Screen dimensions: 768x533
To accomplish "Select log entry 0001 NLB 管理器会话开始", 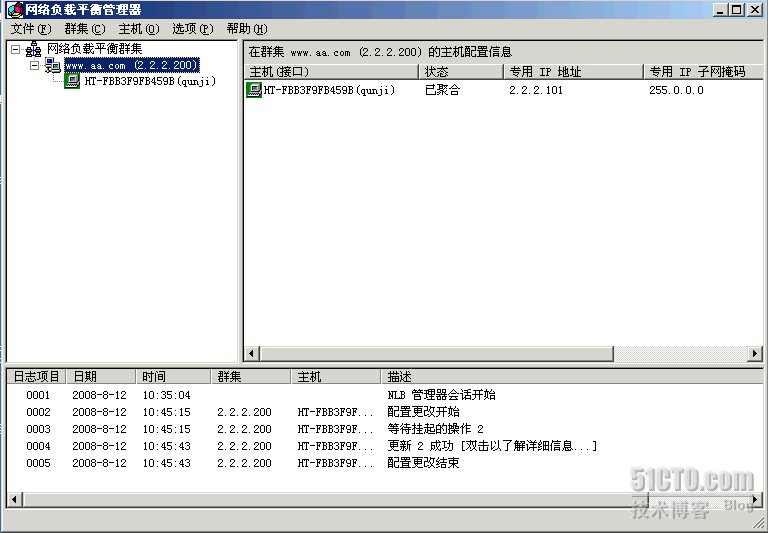I will point(384,395).
